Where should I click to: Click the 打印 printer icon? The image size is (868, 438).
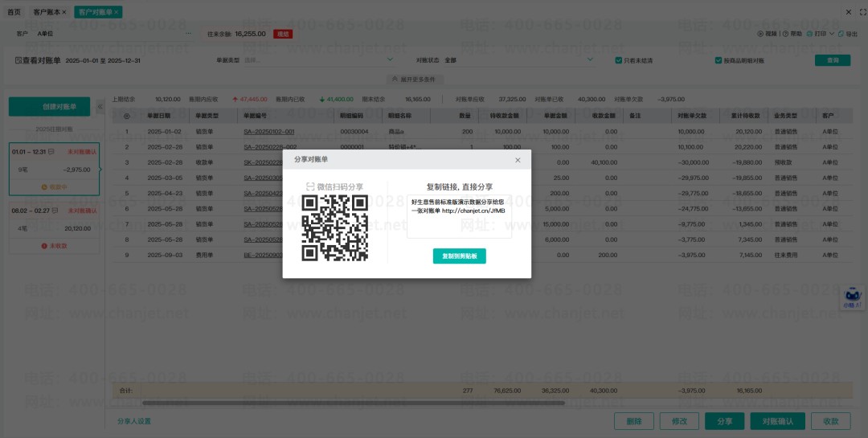pyautogui.click(x=810, y=34)
